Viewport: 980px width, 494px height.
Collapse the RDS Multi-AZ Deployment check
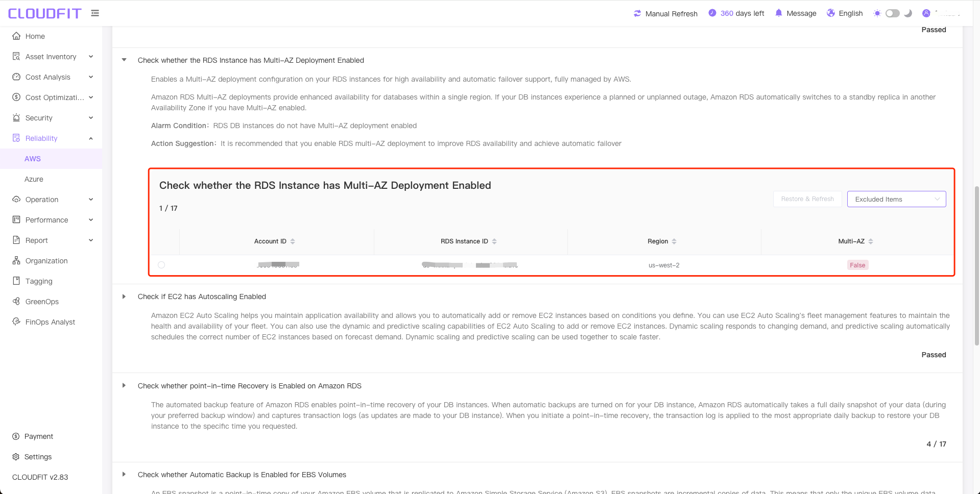click(x=124, y=60)
